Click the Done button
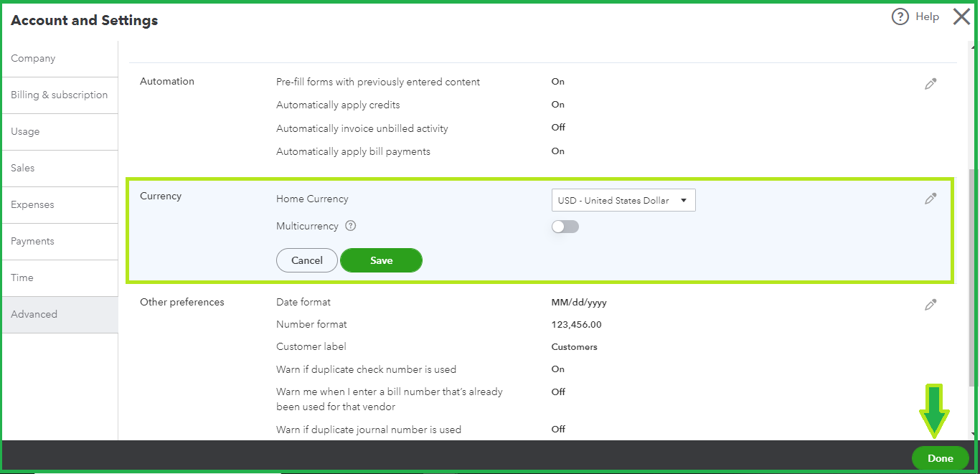The width and height of the screenshot is (980, 474). click(x=940, y=458)
